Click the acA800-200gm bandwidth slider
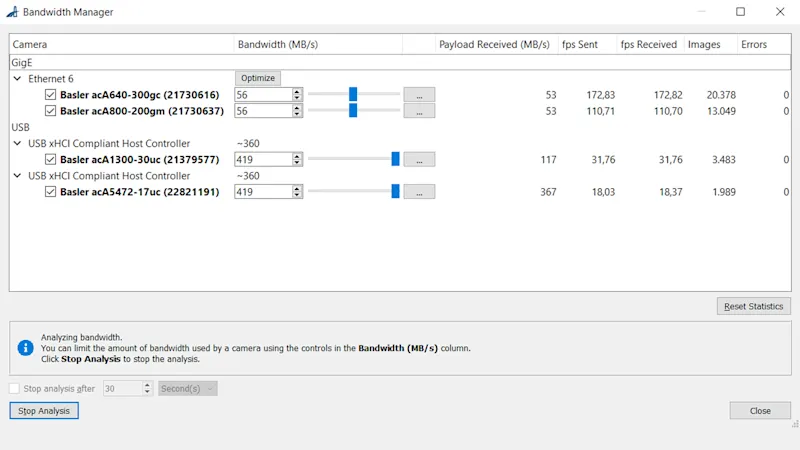800x450 pixels. coord(353,111)
